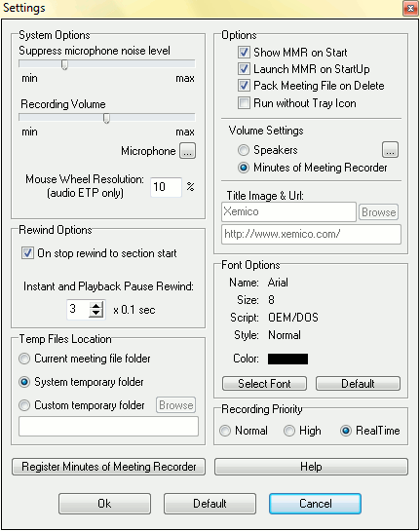Choose Current meeting file folder option
This screenshot has height=531, width=420.
tap(24, 359)
